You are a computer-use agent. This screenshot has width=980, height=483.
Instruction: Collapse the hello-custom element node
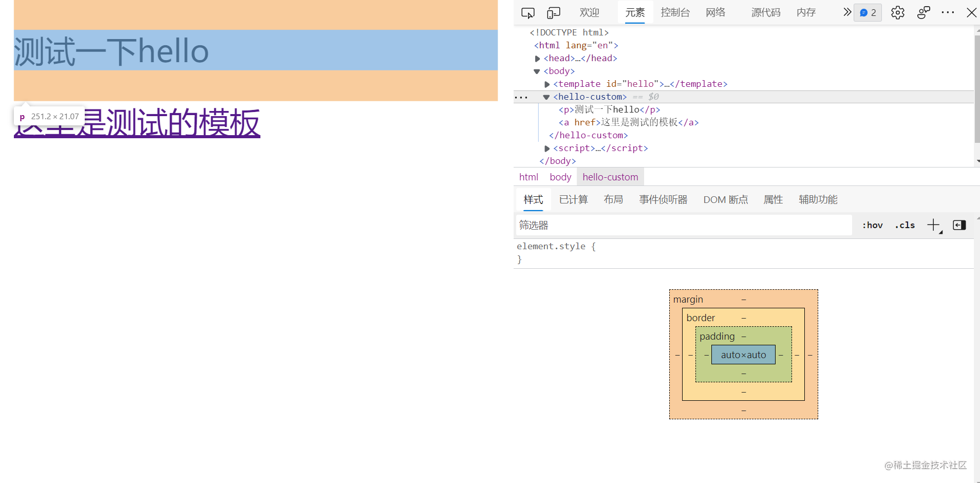point(546,97)
